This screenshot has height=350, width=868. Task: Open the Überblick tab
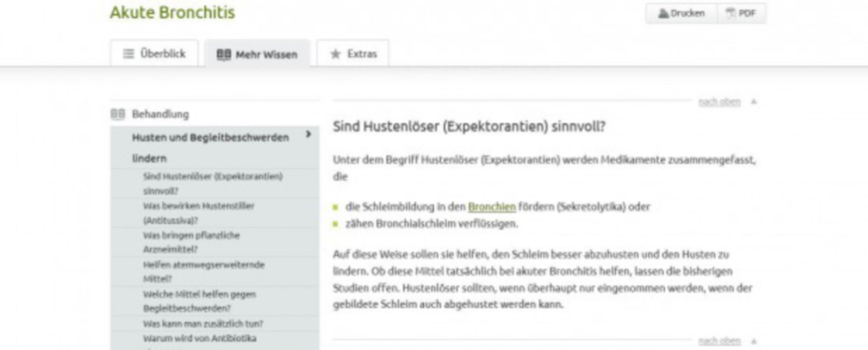[x=154, y=54]
